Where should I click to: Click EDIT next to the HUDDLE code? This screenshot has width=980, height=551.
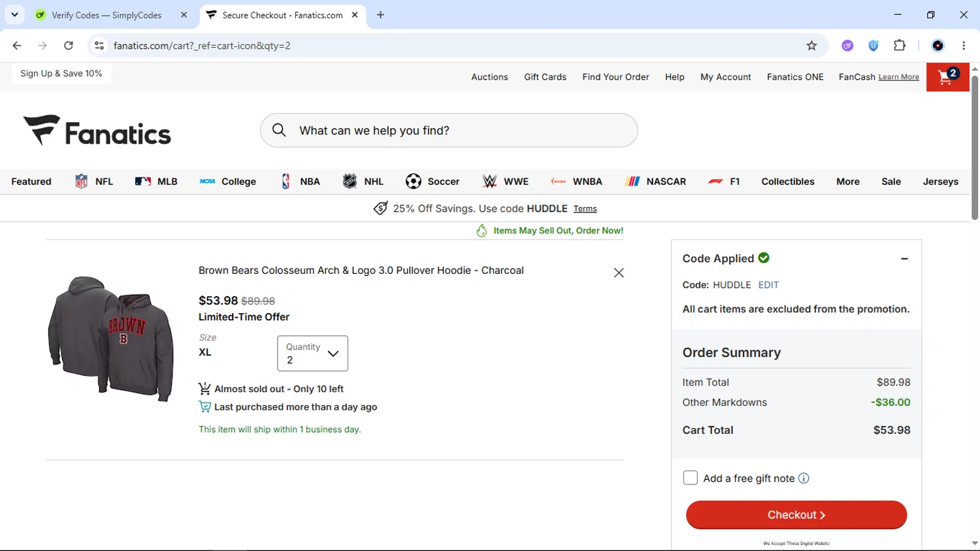[768, 285]
